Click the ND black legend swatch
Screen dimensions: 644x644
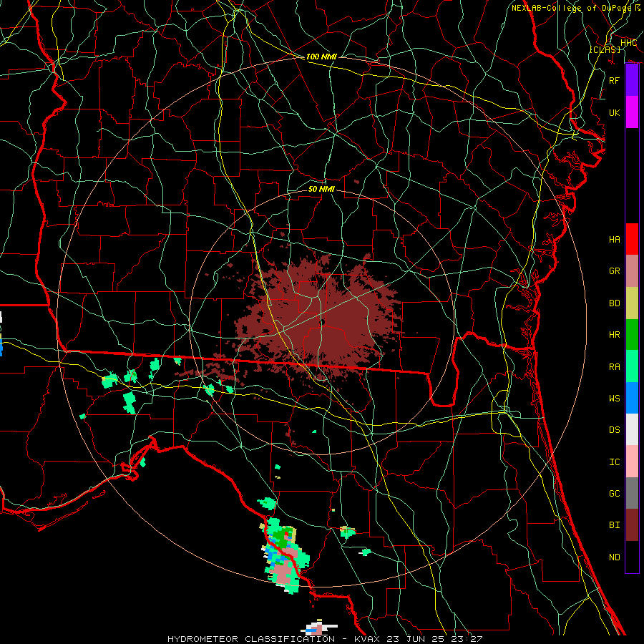pyautogui.click(x=632, y=557)
